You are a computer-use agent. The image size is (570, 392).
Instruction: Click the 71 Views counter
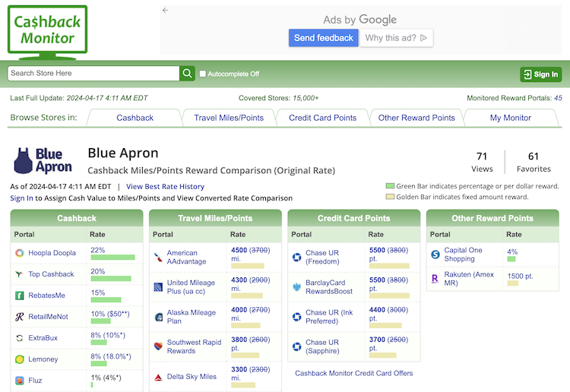(x=482, y=162)
